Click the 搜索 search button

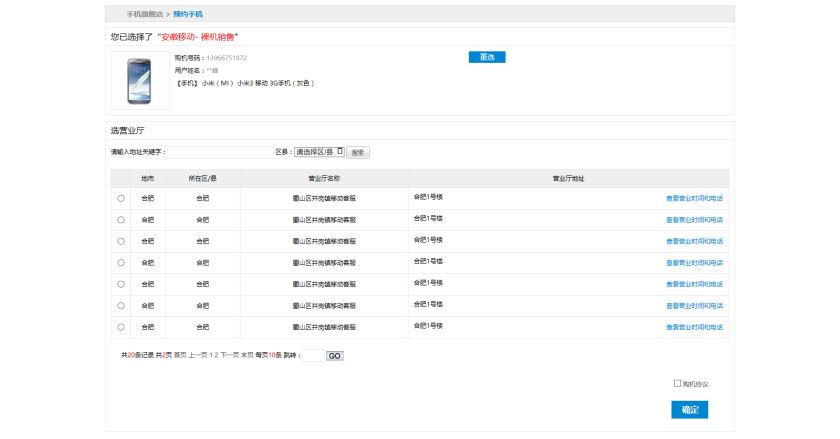click(x=358, y=152)
